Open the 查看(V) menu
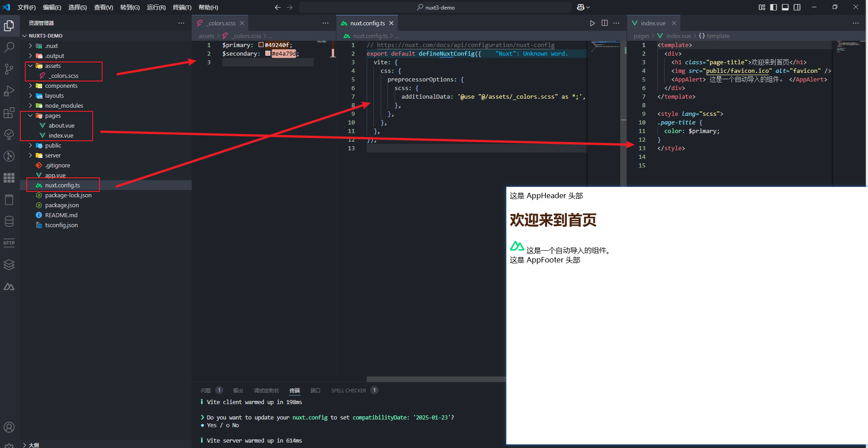The height and width of the screenshot is (448, 868). pos(104,7)
